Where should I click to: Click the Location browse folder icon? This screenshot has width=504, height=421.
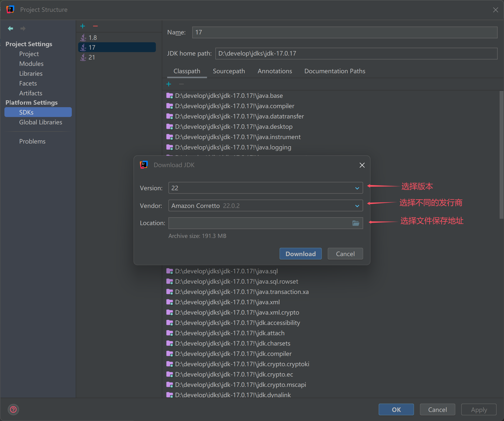tap(356, 223)
